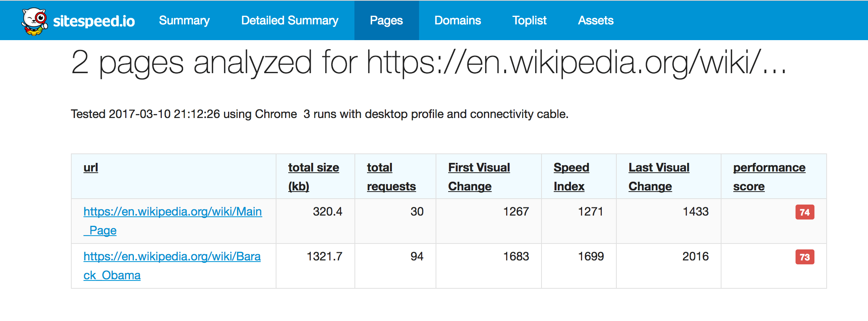This screenshot has height=321, width=868.
Task: Open the Detailed Summary tab
Action: click(290, 20)
